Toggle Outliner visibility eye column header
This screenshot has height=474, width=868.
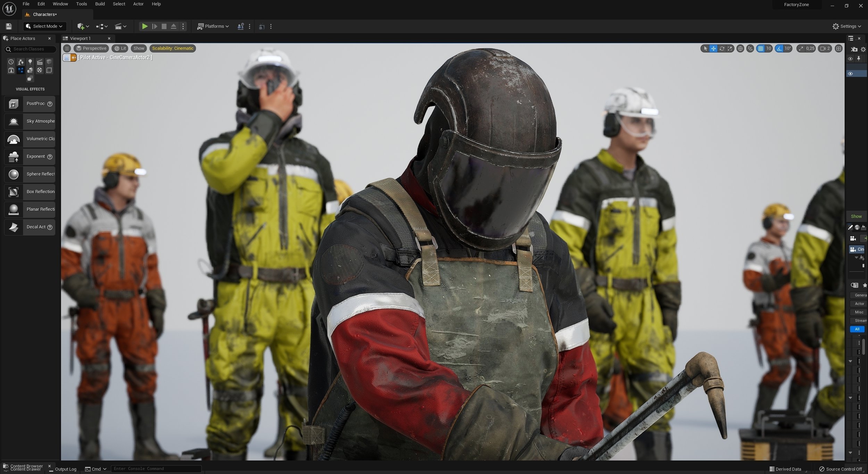pos(850,59)
